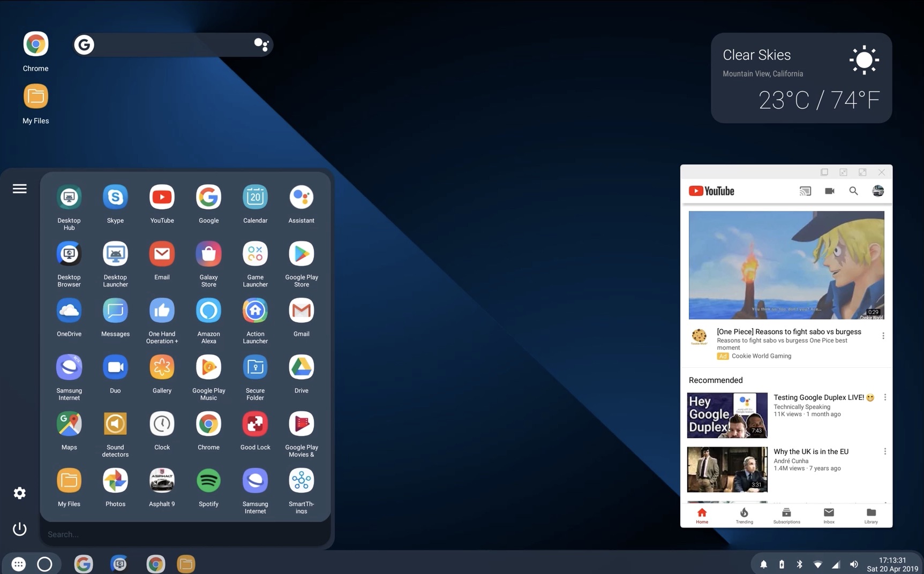
Task: Switch to YouTube Home tab
Action: [x=702, y=516]
